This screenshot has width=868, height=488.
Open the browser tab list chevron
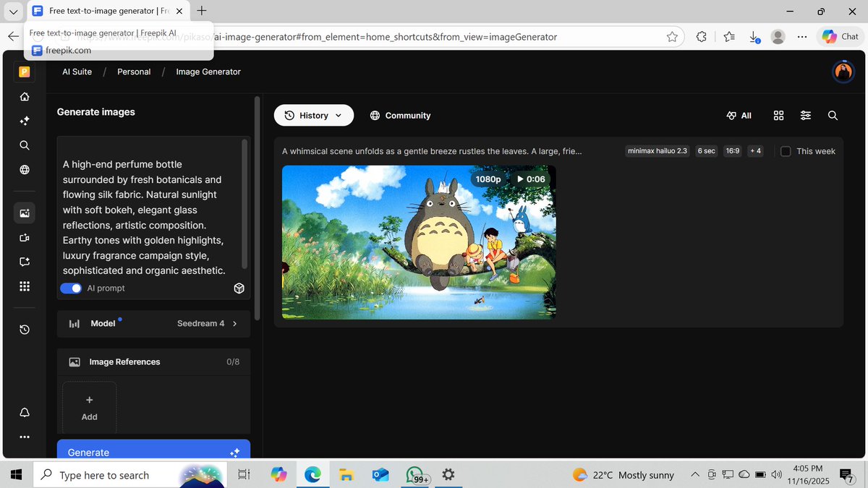tap(13, 12)
